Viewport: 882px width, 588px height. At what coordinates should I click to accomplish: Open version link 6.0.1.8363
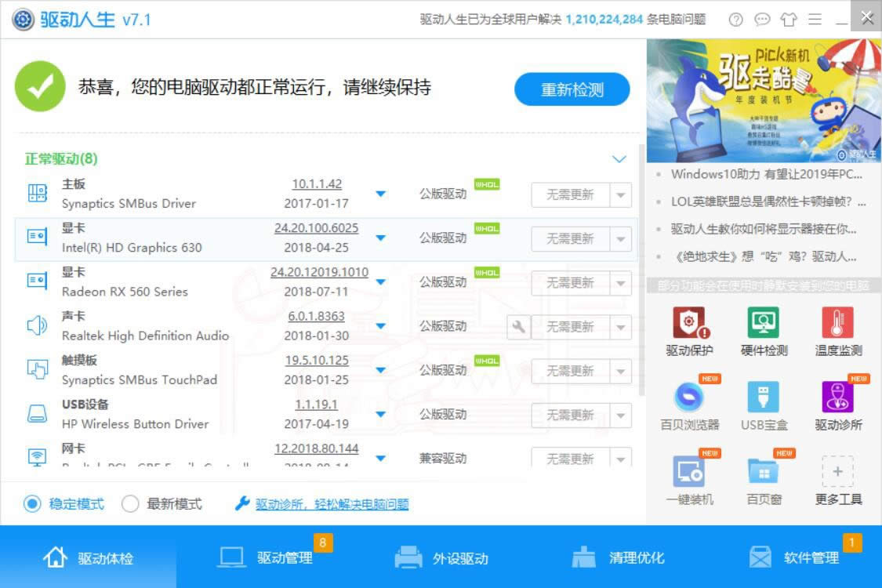coord(317,317)
